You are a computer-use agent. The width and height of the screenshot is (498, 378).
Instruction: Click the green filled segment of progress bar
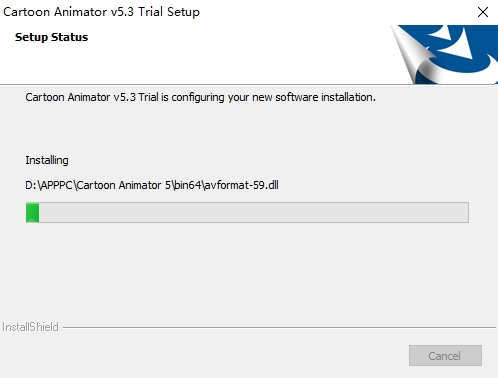pos(33,212)
